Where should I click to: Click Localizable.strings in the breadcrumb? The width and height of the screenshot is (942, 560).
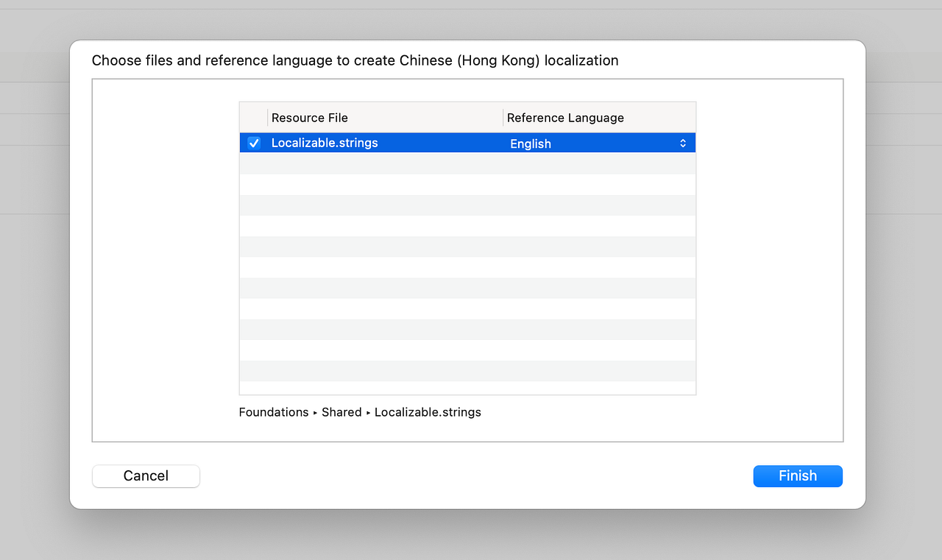click(x=428, y=412)
